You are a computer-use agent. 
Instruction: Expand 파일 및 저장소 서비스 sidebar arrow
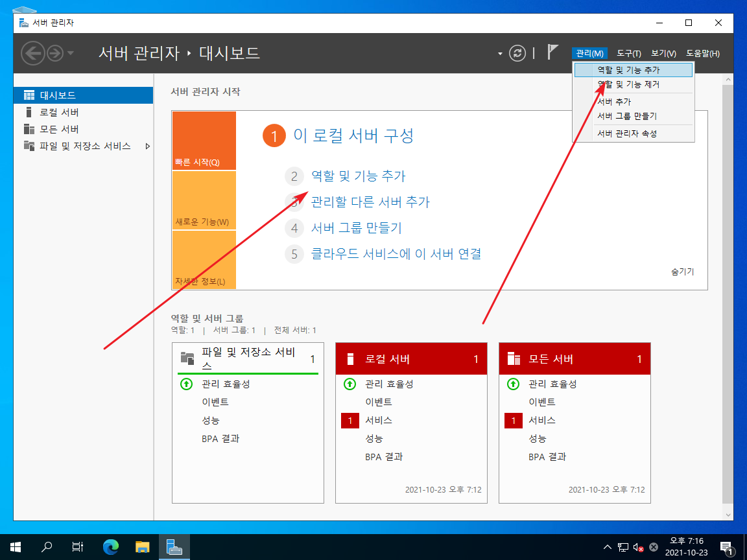click(x=148, y=146)
